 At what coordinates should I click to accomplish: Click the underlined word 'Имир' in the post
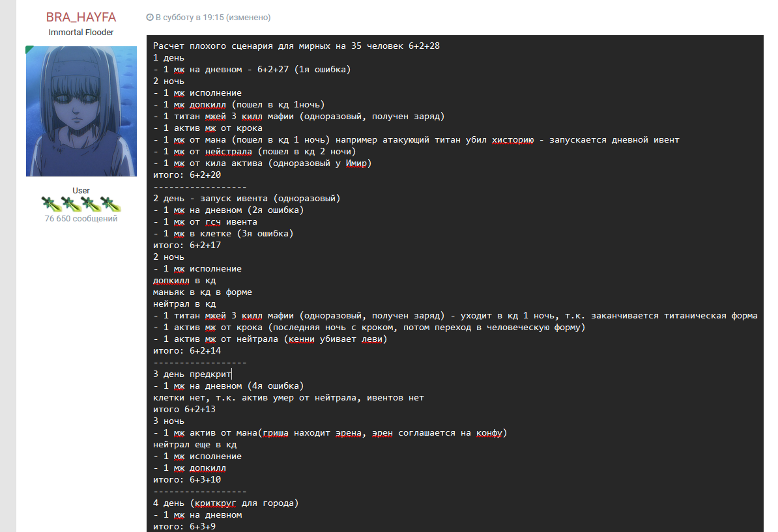tap(357, 163)
